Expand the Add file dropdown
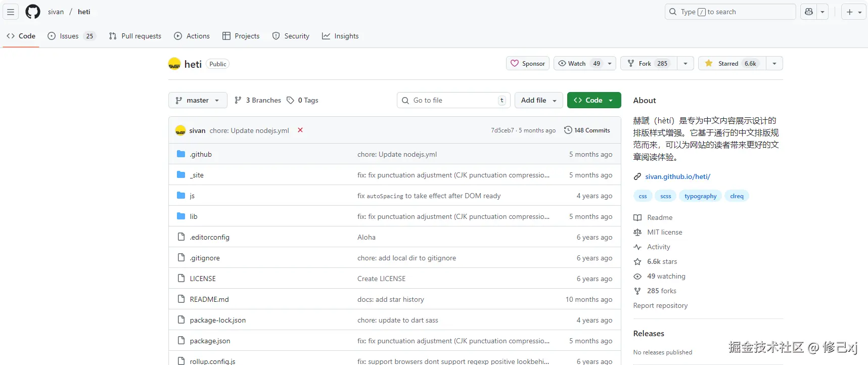The height and width of the screenshot is (365, 868). point(539,100)
